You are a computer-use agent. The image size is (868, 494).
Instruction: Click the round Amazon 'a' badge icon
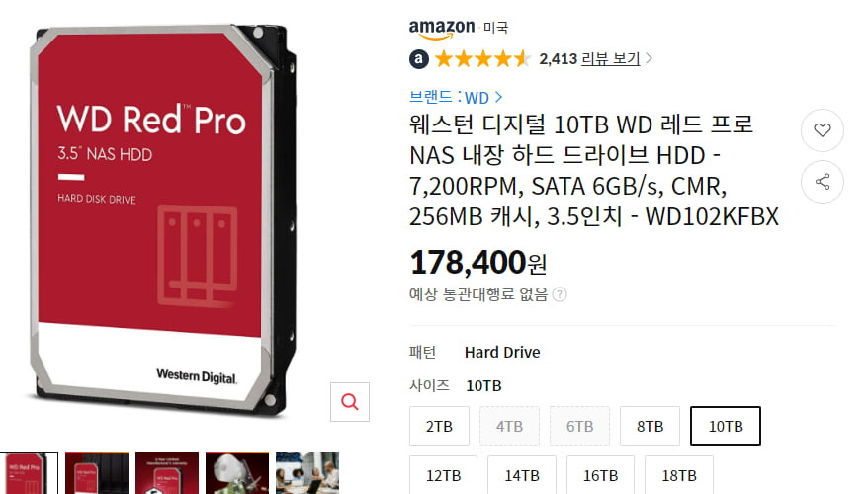click(419, 59)
